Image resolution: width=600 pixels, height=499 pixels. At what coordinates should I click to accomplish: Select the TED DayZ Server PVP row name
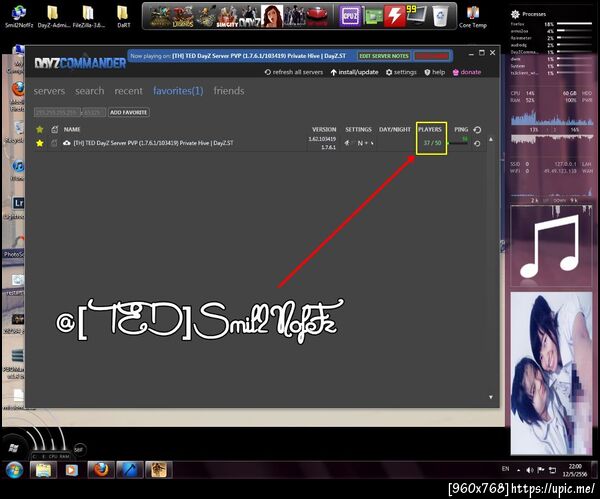[x=153, y=143]
